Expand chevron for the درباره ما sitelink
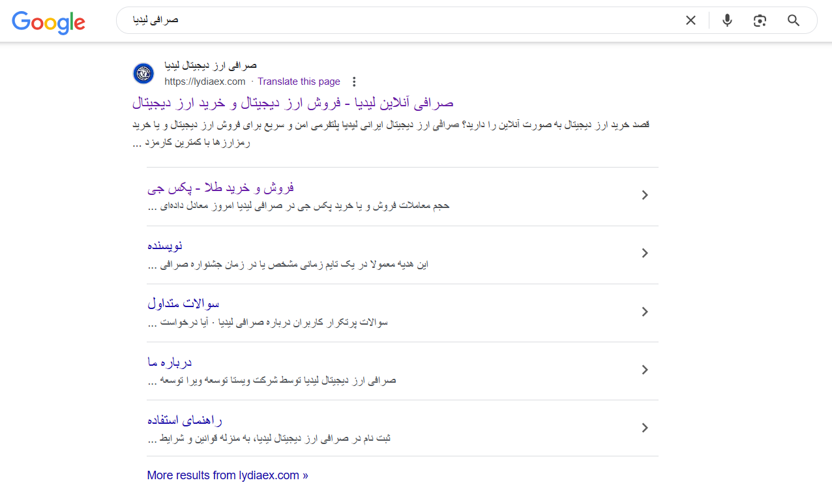The width and height of the screenshot is (832, 504). 645,370
